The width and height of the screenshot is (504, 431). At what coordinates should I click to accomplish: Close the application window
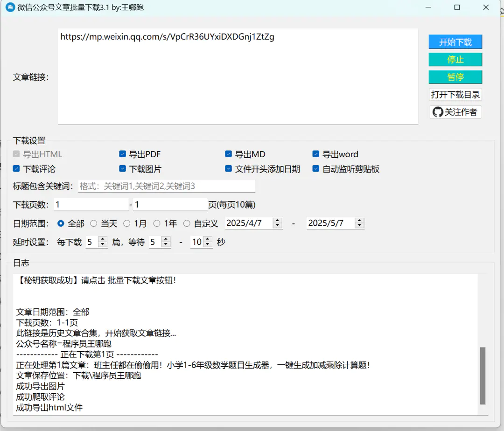point(486,7)
